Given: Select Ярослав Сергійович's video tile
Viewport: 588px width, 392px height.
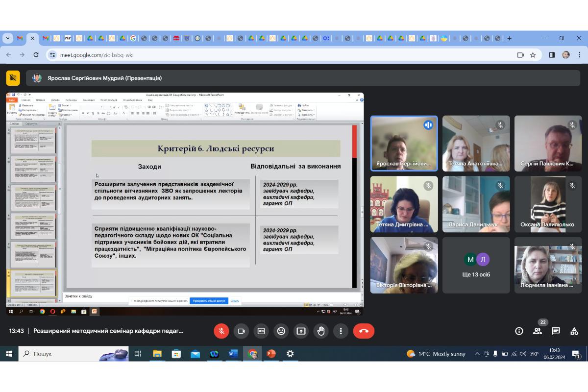Looking at the screenshot, I should pyautogui.click(x=404, y=144).
